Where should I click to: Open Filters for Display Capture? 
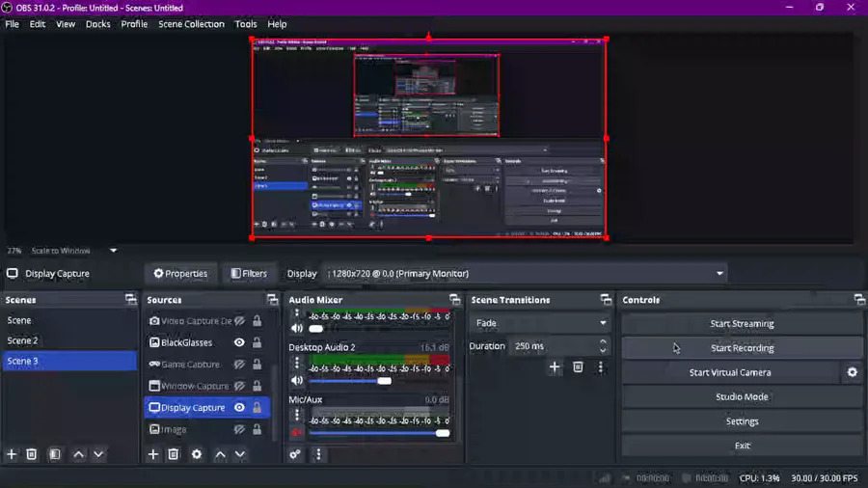click(249, 273)
